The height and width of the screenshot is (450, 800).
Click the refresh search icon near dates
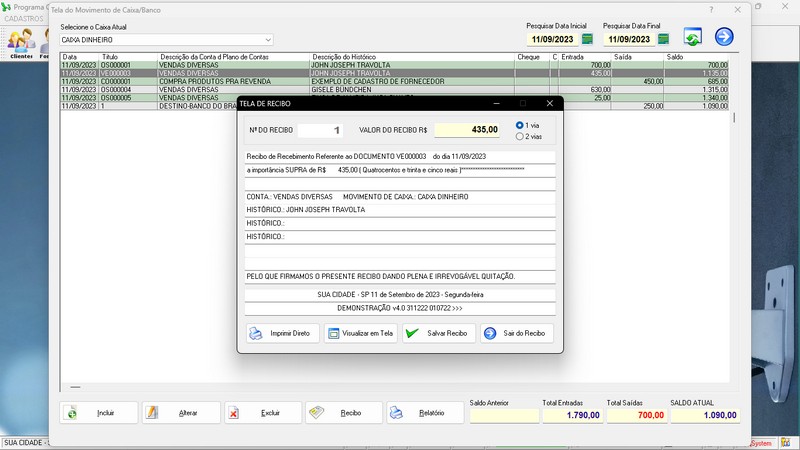(x=693, y=37)
